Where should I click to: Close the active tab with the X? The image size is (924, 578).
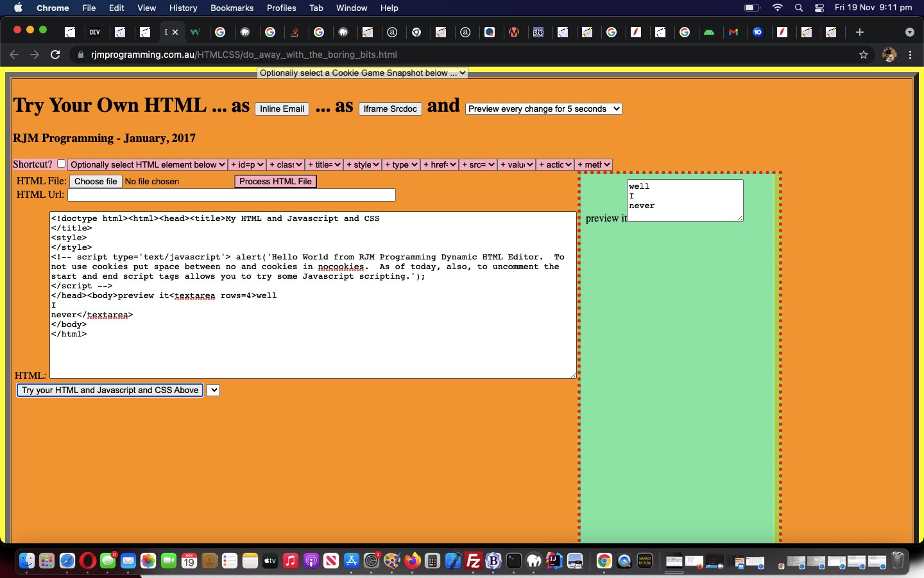tap(175, 32)
